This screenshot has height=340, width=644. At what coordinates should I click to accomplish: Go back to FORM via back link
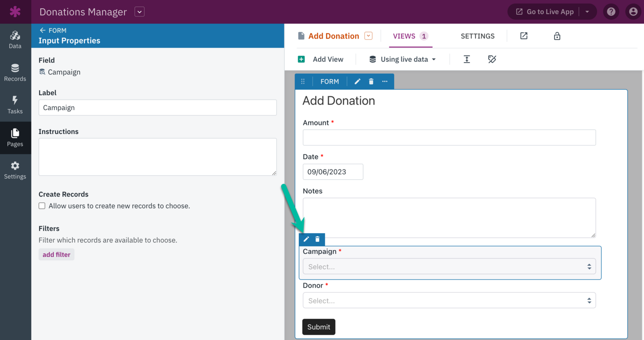point(53,30)
